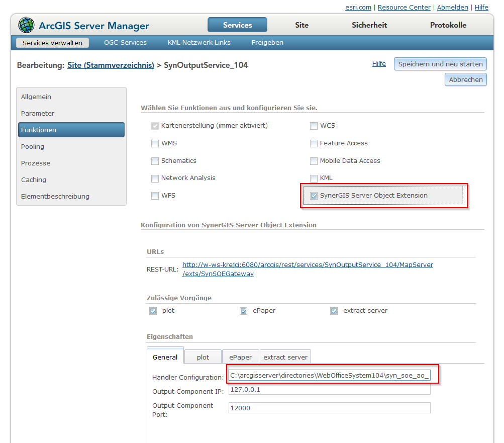Image resolution: width=504 pixels, height=443 pixels.
Task: Enable the WMS capability
Action: coord(155,143)
